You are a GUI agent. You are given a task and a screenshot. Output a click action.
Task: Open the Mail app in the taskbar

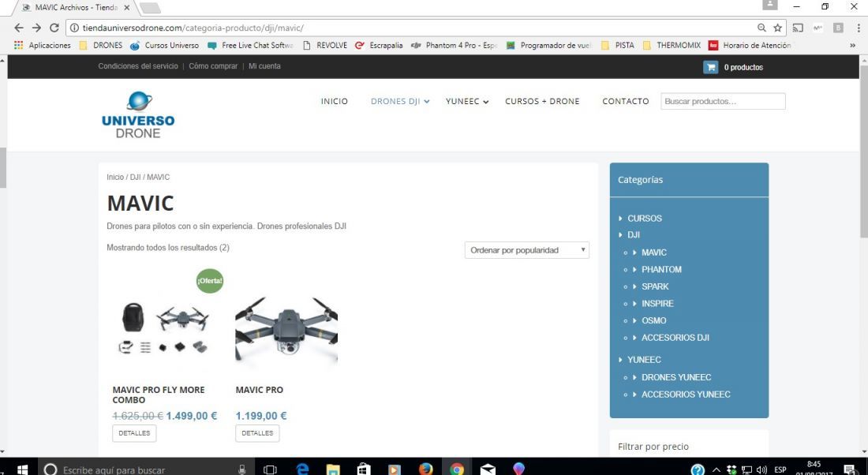click(x=488, y=469)
